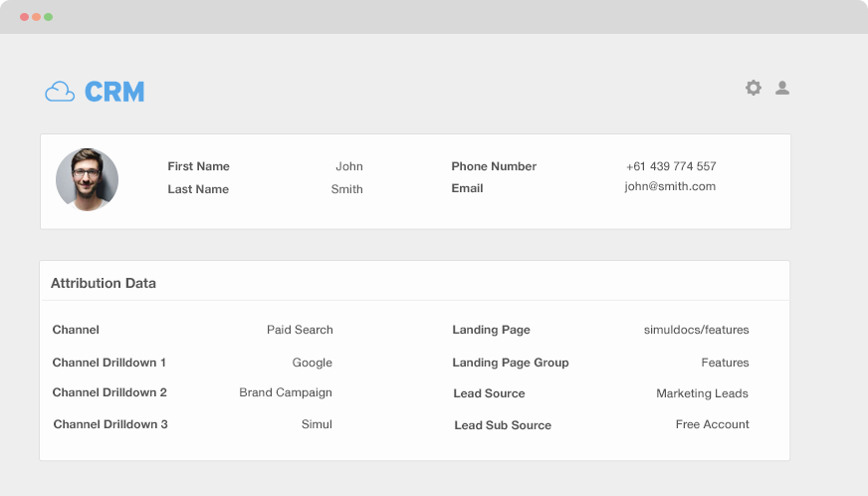Click the Last Name value Smith
The image size is (868, 496).
click(346, 189)
